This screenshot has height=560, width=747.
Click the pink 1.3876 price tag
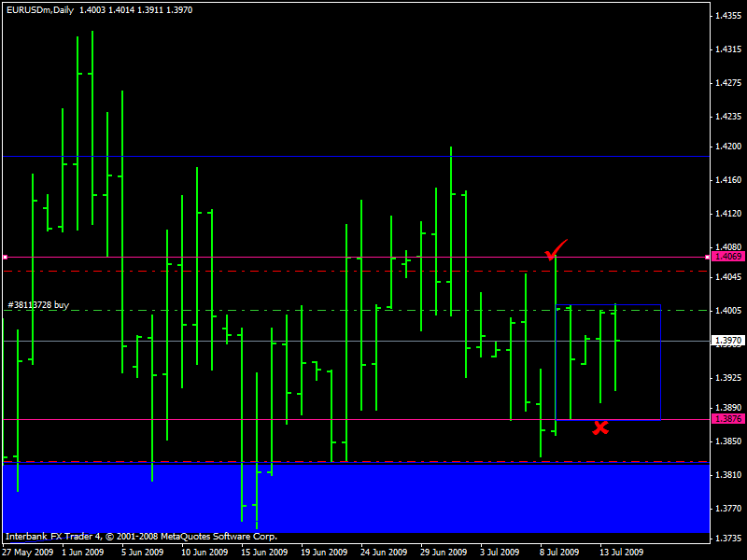[x=727, y=419]
